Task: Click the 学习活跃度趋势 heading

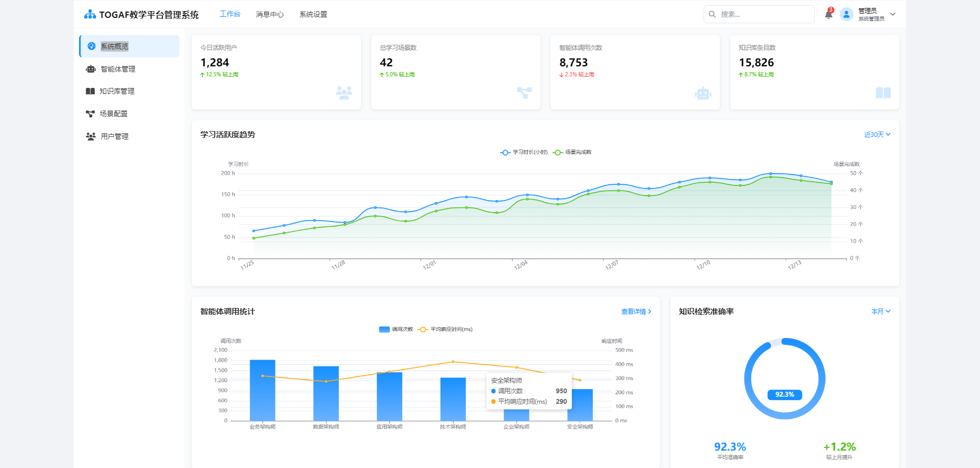Action: click(228, 135)
